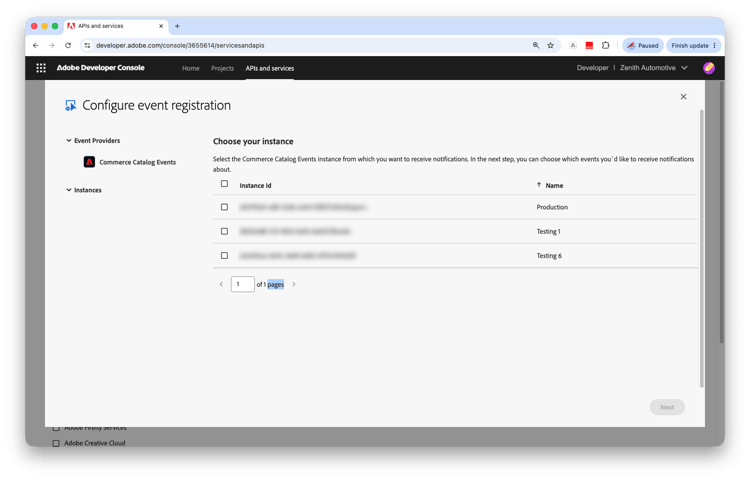This screenshot has height=480, width=750.
Task: Open the browser three-dot menu in Finish update
Action: click(715, 45)
